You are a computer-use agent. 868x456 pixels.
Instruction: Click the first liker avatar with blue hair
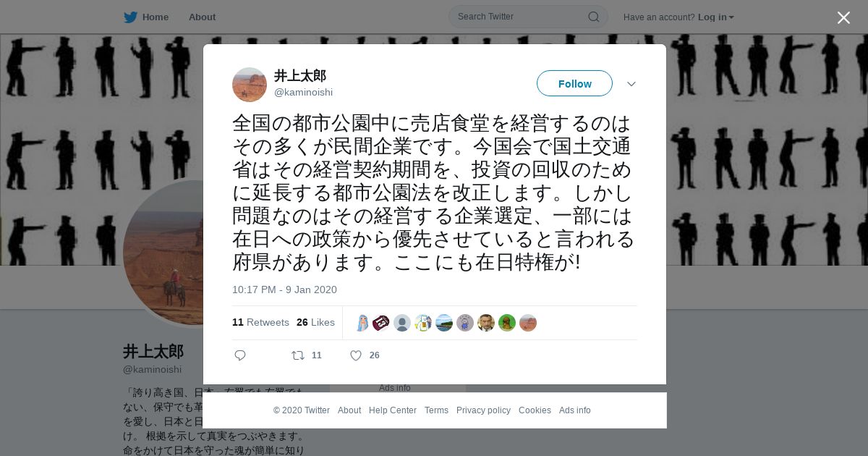361,323
